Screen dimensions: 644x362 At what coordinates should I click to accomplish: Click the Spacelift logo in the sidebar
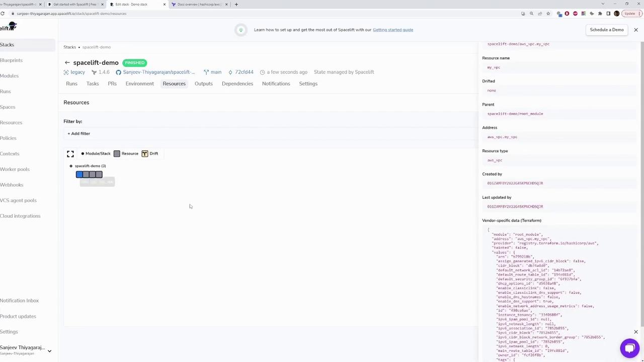(9, 27)
